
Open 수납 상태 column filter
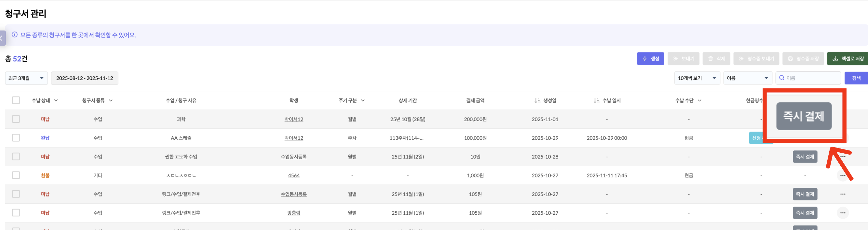pos(56,100)
